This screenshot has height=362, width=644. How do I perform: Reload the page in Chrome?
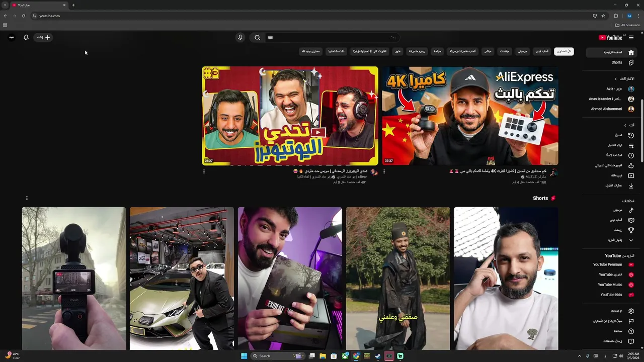coord(23,16)
